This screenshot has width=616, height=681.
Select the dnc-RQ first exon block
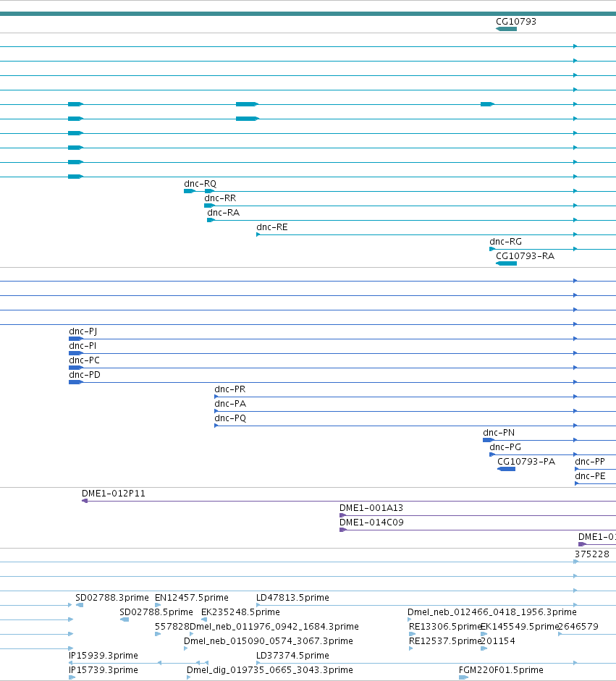[x=190, y=191]
